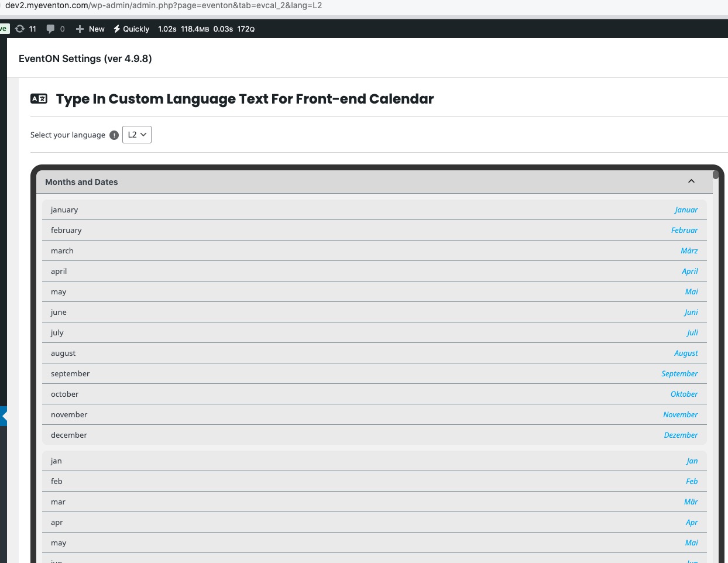
Task: Edit the September translation value
Action: (679, 373)
